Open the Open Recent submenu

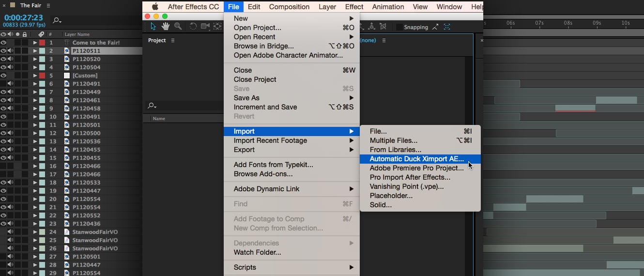point(292,37)
